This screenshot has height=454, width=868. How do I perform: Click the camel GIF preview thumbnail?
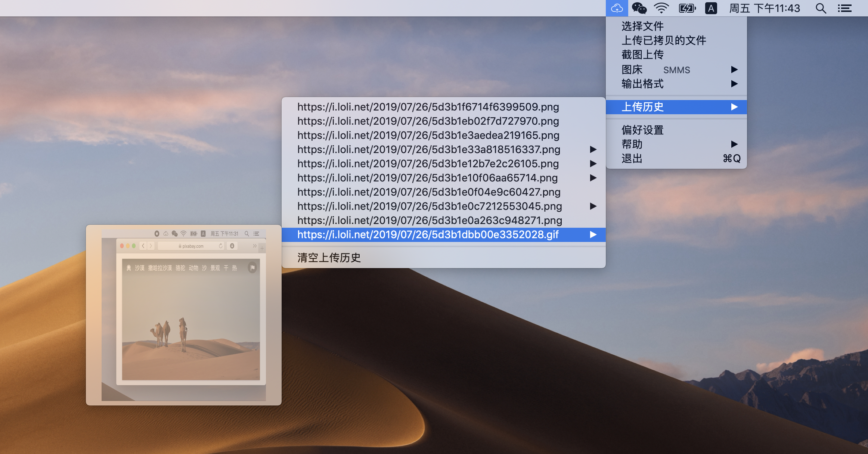[183, 315]
